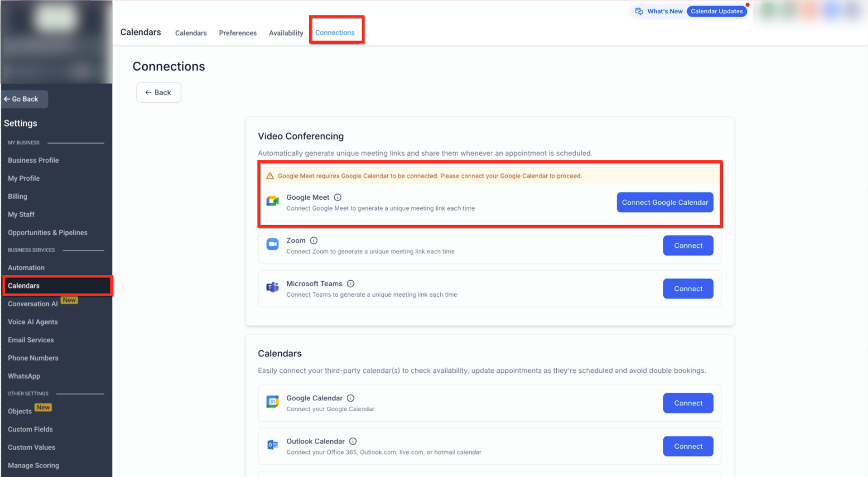
Task: Click the Google Calendar logo
Action: 272,401
